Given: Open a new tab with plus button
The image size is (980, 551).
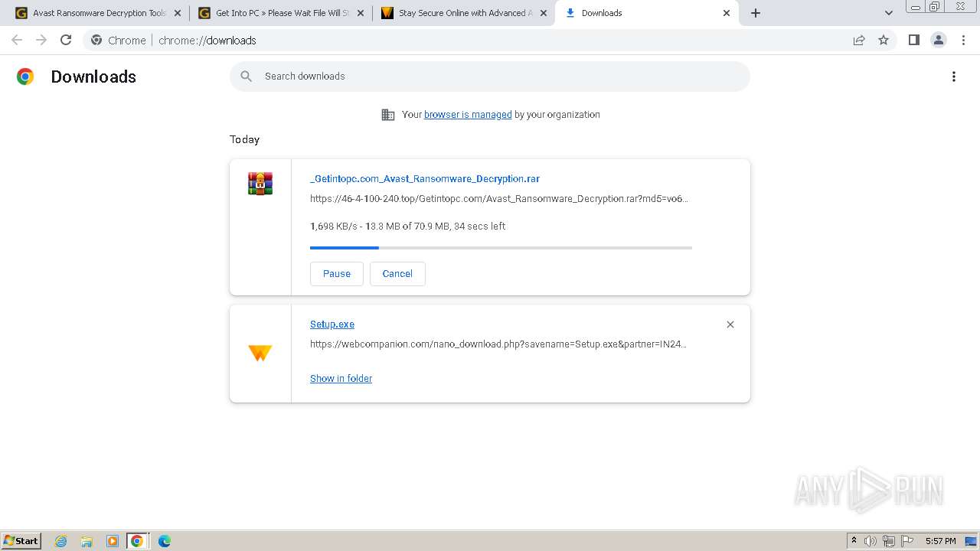Looking at the screenshot, I should tap(756, 13).
